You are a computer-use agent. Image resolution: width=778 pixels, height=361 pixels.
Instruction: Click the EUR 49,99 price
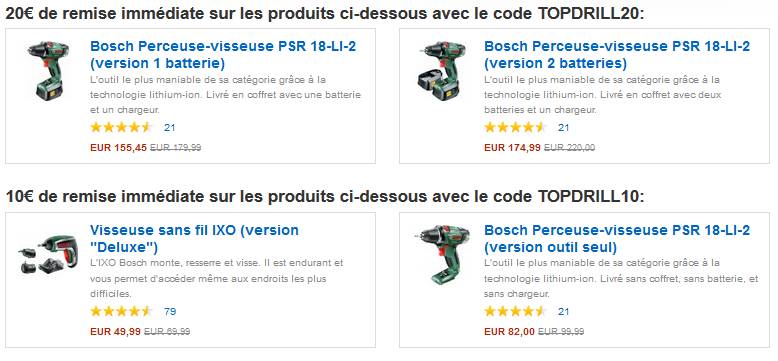[x=115, y=331]
